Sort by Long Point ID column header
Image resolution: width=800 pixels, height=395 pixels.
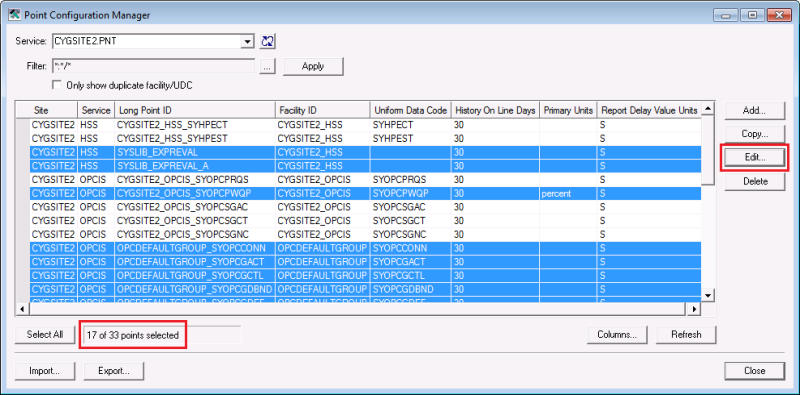tap(194, 110)
